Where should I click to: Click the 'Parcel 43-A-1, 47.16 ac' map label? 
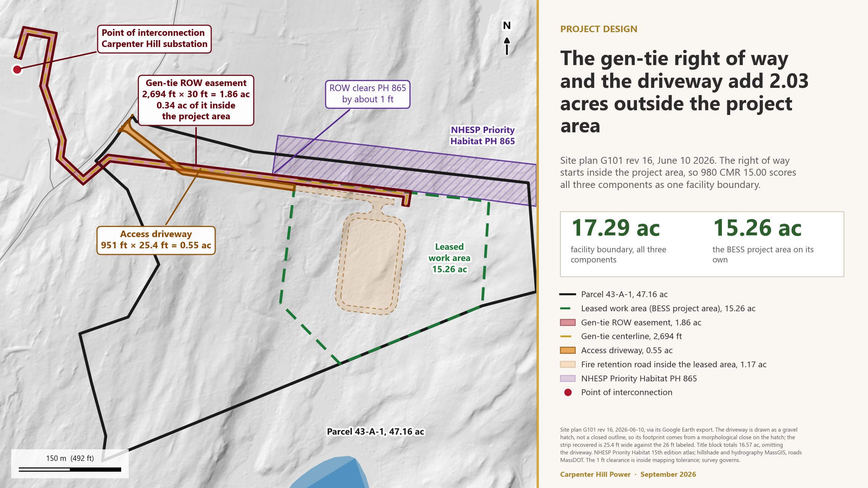click(x=375, y=432)
